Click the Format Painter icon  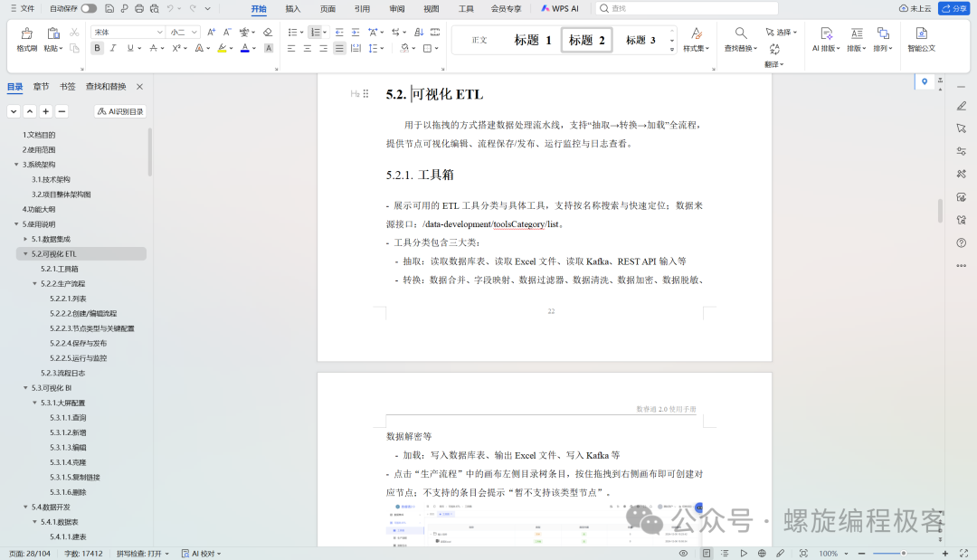tap(26, 39)
